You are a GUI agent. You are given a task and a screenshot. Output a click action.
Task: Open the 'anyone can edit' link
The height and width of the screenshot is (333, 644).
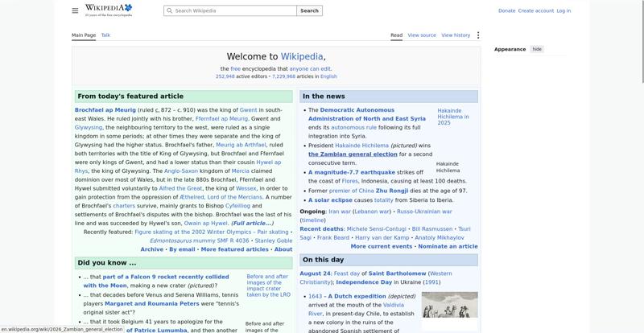tap(310, 69)
